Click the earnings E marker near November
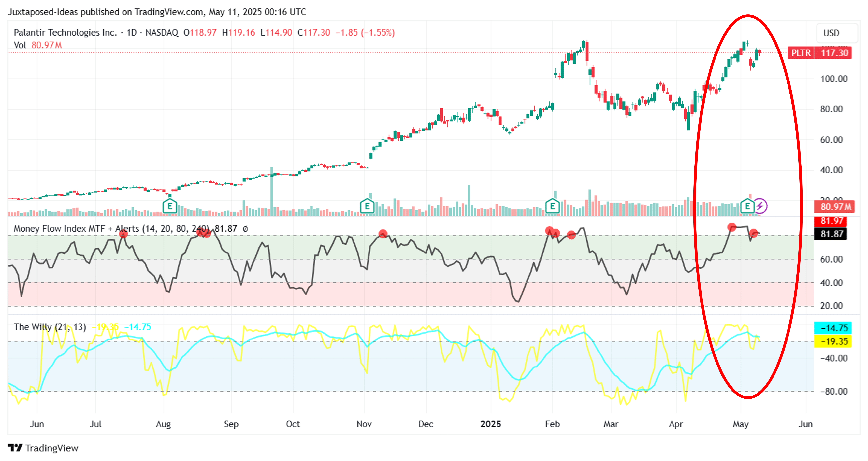The height and width of the screenshot is (461, 868). [367, 206]
